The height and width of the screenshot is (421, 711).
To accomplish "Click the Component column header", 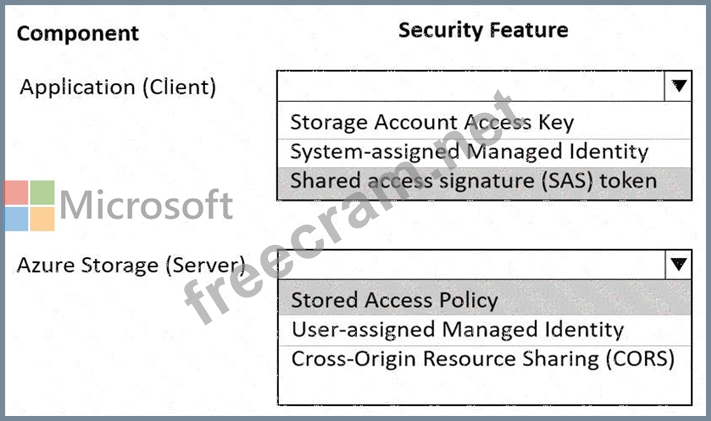I will [78, 34].
